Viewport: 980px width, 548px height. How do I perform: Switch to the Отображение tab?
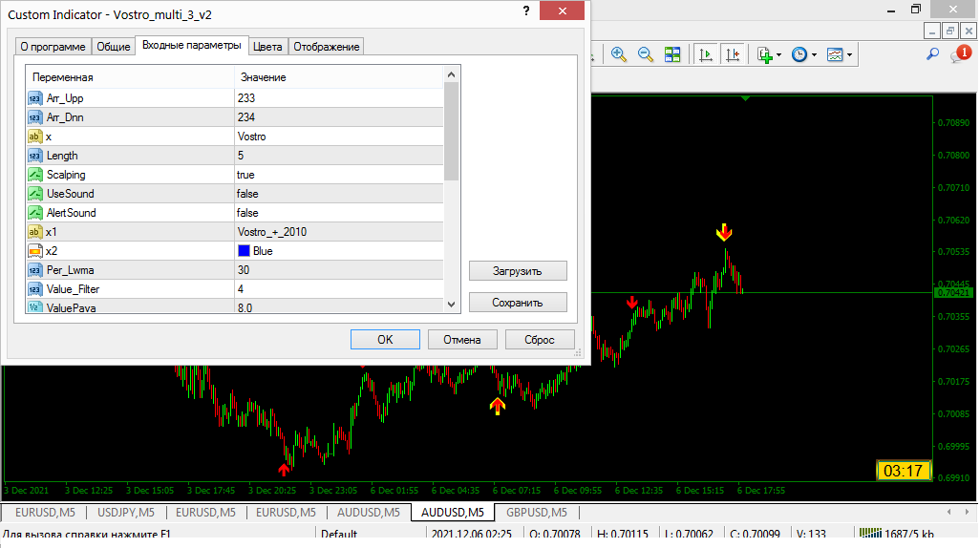pos(327,47)
